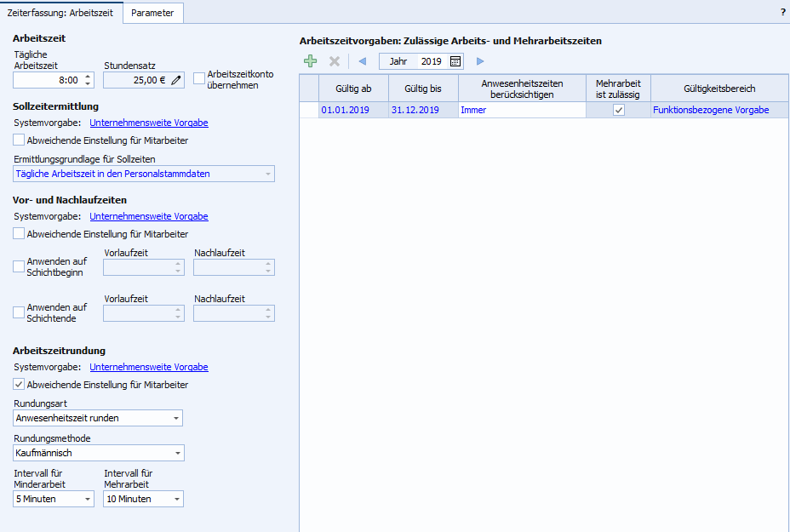Uncheck Abweichende Einstellung under Arbeitszeitrundung
790x532 pixels.
pyautogui.click(x=20, y=385)
